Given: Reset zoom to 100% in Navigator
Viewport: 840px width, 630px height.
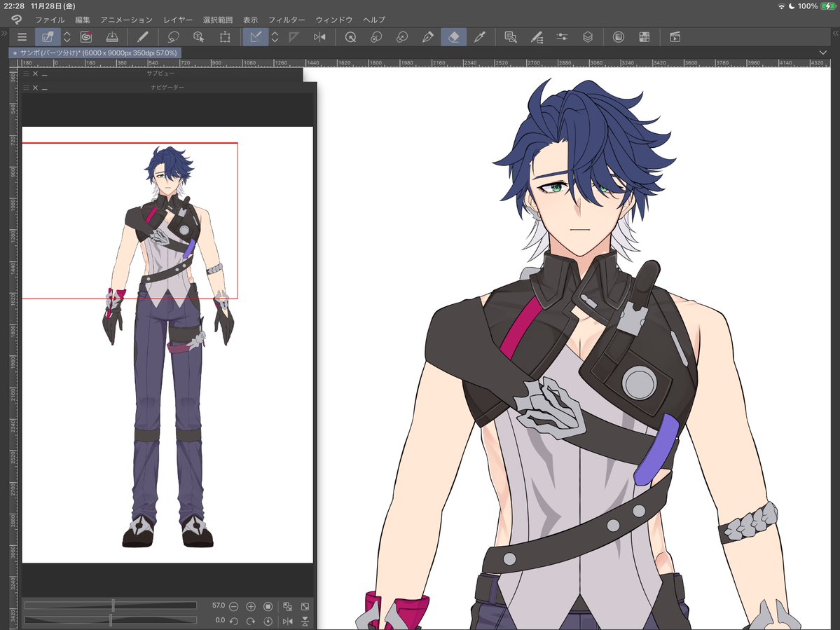Looking at the screenshot, I should (268, 606).
